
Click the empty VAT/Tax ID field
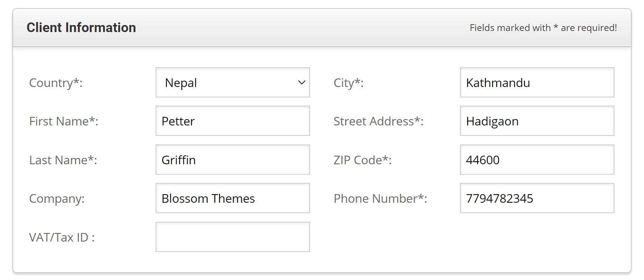coord(233,237)
